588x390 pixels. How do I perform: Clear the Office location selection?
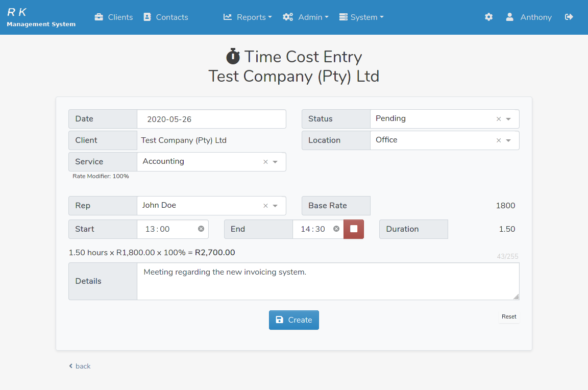click(x=499, y=140)
